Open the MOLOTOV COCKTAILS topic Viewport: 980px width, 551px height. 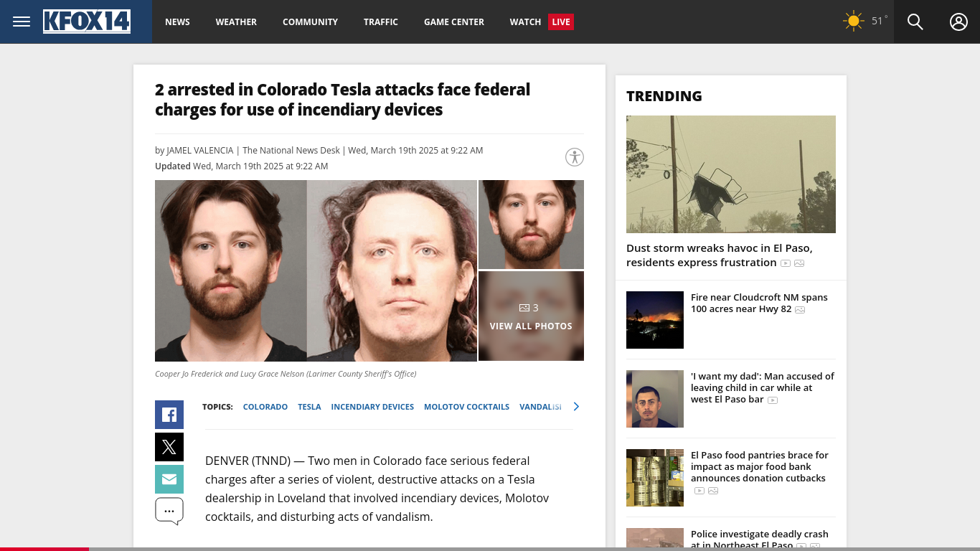click(466, 407)
